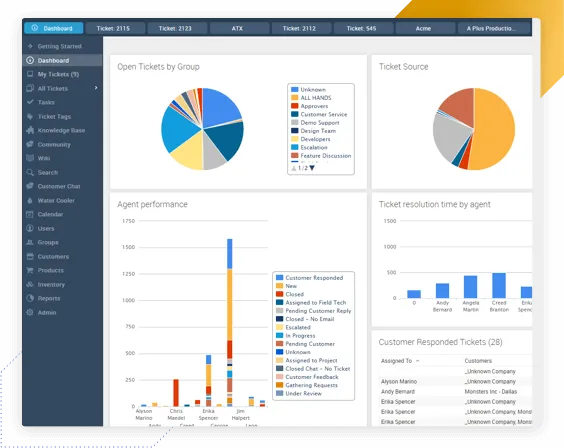The image size is (564, 448).
Task: Open the Acme tab
Action: click(425, 28)
